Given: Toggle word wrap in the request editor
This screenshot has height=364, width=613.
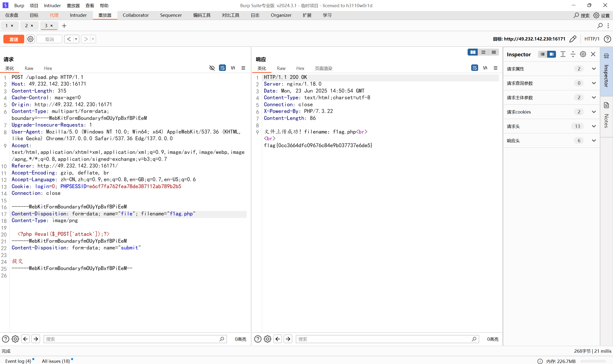Looking at the screenshot, I should [222, 68].
